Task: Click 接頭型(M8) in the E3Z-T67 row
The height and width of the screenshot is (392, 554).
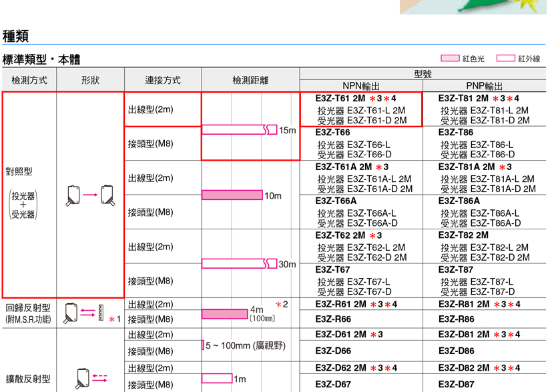Action: pyautogui.click(x=150, y=281)
